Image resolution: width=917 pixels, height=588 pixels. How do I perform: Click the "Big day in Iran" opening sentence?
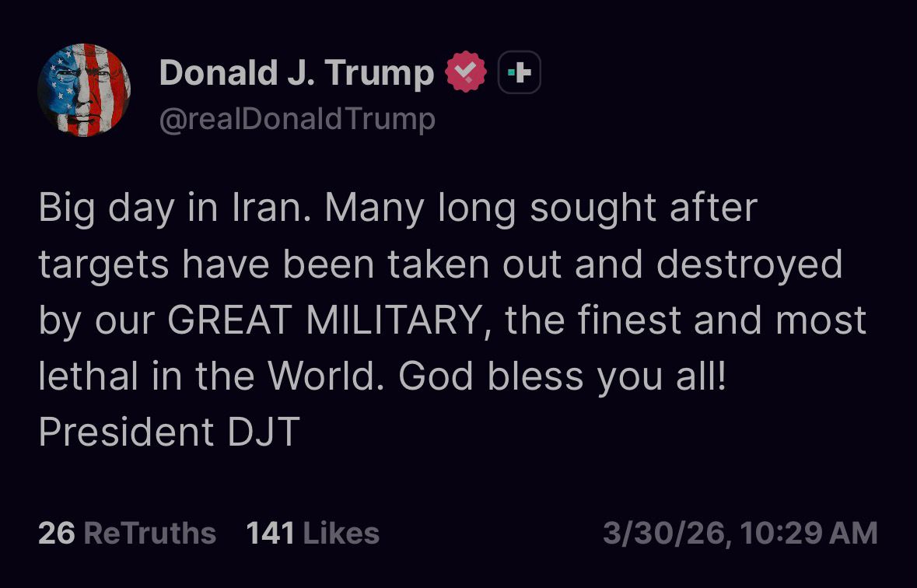click(177, 208)
